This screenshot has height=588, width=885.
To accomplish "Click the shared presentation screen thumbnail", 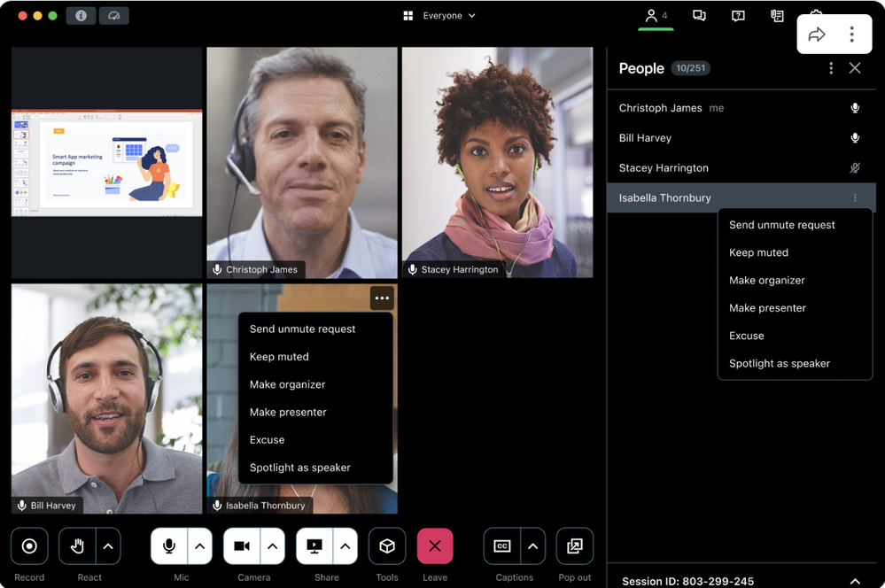I will (x=107, y=163).
